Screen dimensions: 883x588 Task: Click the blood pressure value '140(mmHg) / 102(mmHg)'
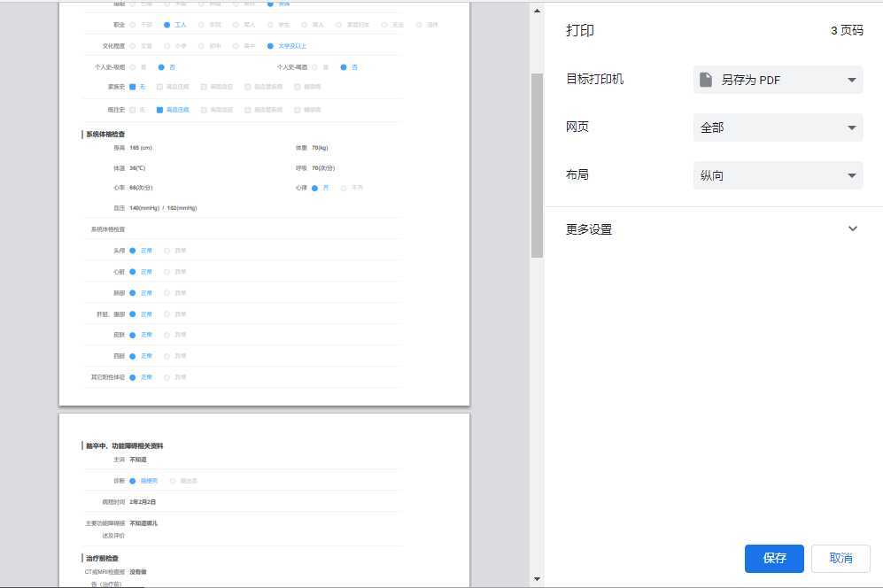click(x=163, y=208)
